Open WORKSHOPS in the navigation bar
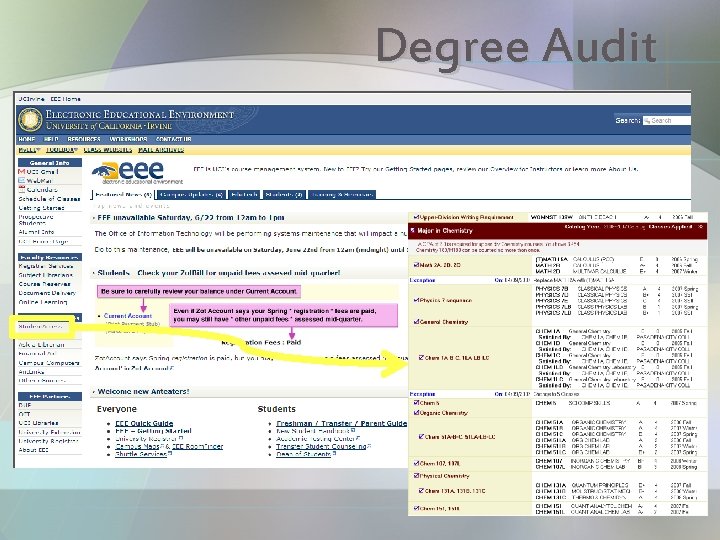This screenshot has height=540, width=720. pos(128,139)
